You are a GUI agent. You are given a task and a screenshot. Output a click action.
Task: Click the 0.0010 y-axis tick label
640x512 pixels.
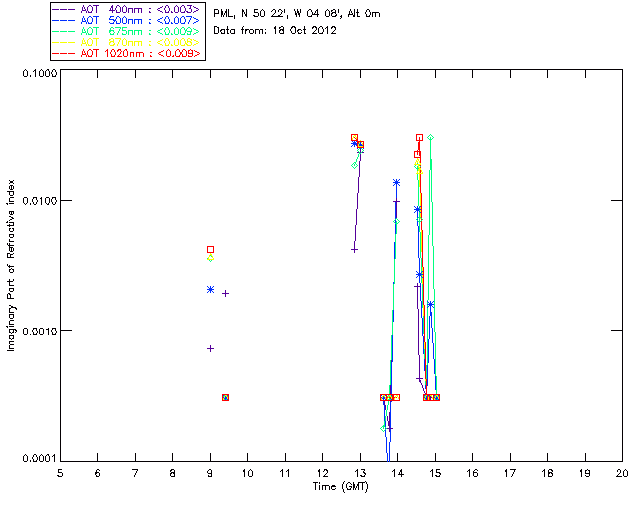[39, 331]
